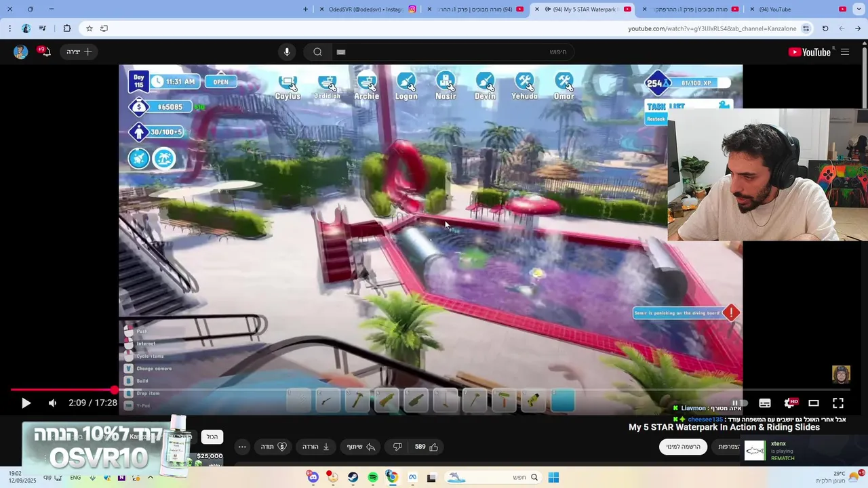Go forward in browser history

tap(842, 28)
